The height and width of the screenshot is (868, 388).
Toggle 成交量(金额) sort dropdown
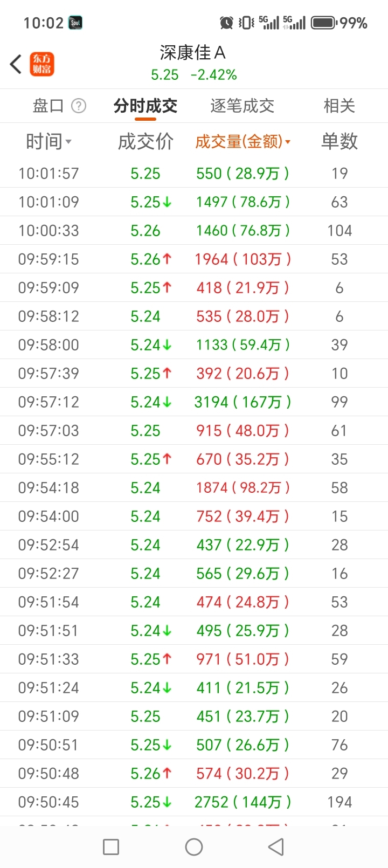[x=288, y=142]
